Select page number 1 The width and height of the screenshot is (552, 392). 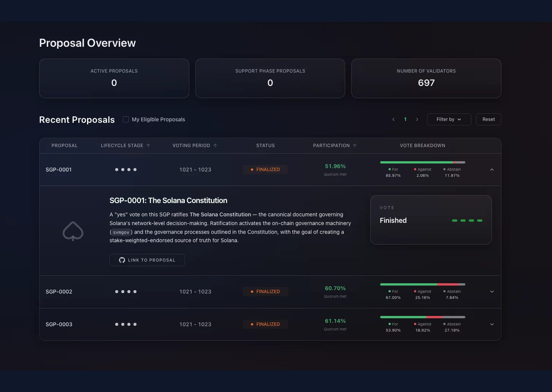coord(405,119)
